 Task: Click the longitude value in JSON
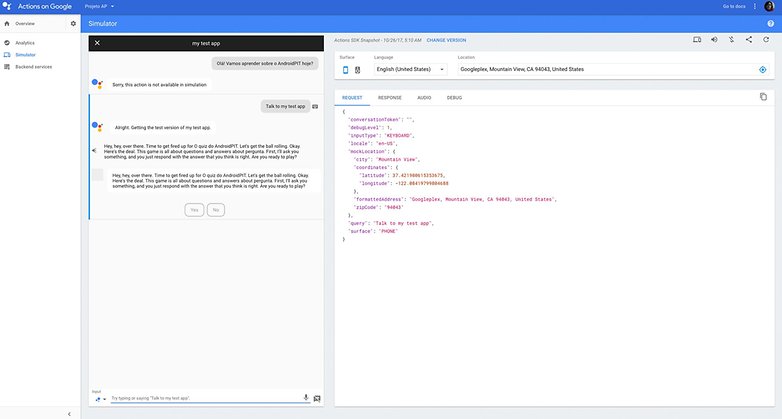point(421,184)
